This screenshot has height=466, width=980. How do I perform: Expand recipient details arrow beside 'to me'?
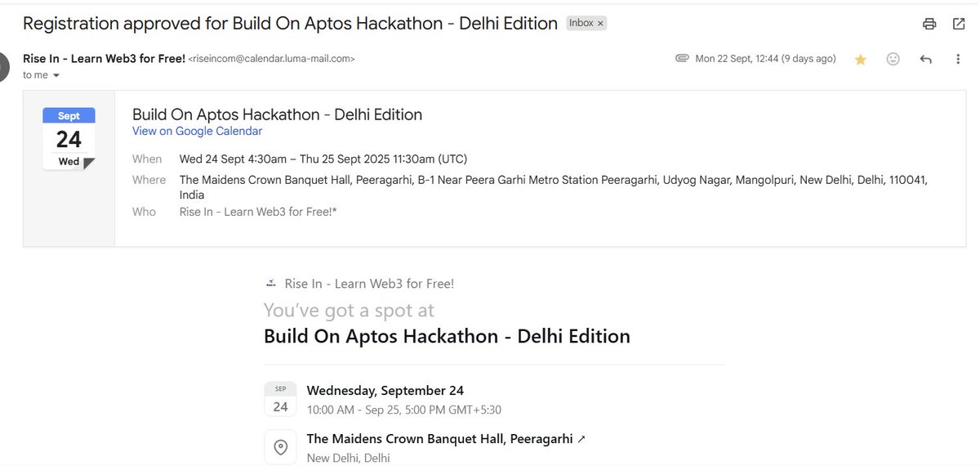pyautogui.click(x=56, y=75)
